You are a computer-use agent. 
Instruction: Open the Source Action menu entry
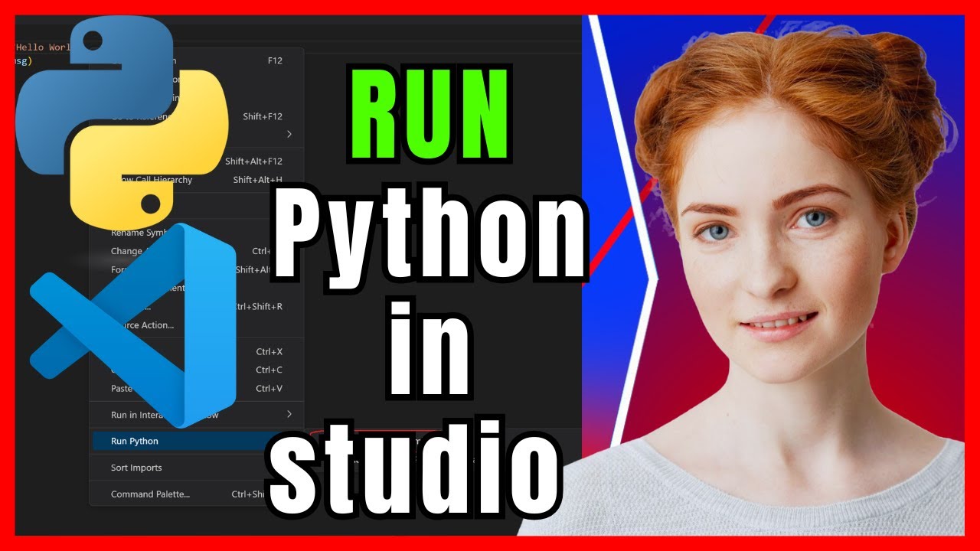198,324
